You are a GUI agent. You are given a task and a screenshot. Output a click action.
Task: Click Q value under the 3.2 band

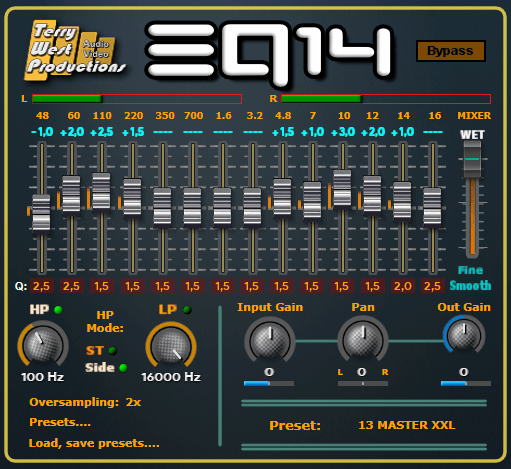point(252,286)
